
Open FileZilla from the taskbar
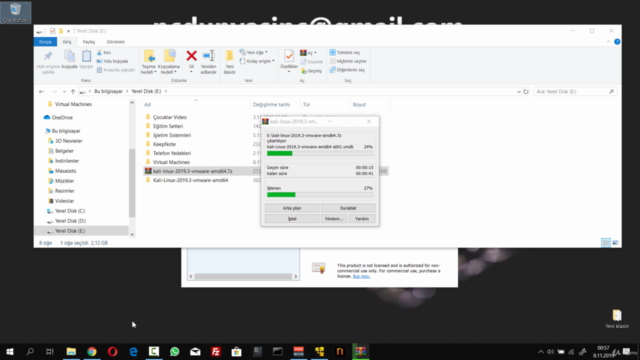(216, 351)
